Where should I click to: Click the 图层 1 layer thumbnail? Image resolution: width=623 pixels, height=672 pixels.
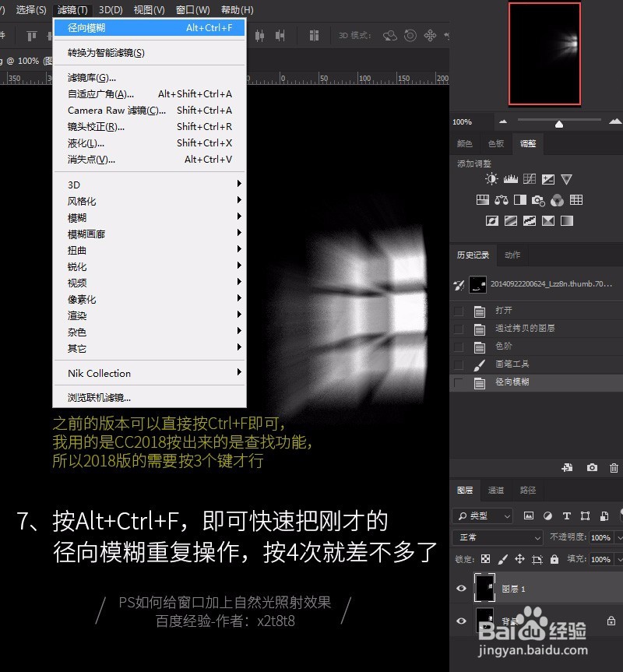484,586
